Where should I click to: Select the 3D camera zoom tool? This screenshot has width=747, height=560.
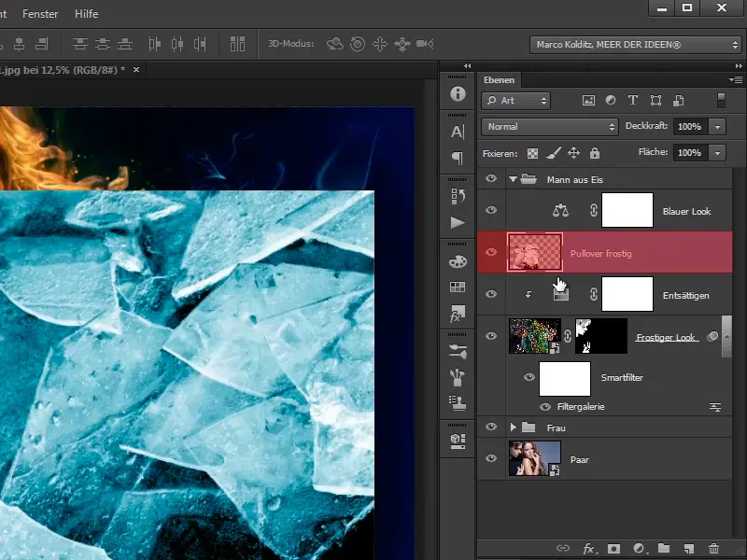click(425, 44)
